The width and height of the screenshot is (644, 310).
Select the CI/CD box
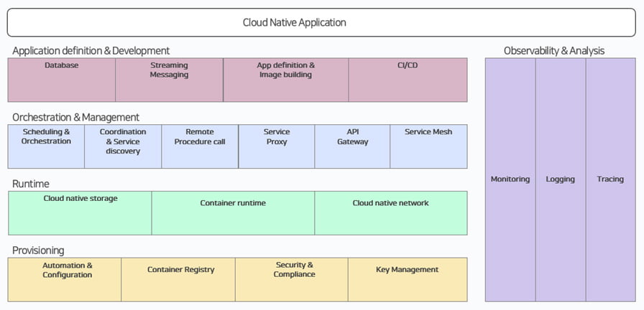[x=408, y=80]
